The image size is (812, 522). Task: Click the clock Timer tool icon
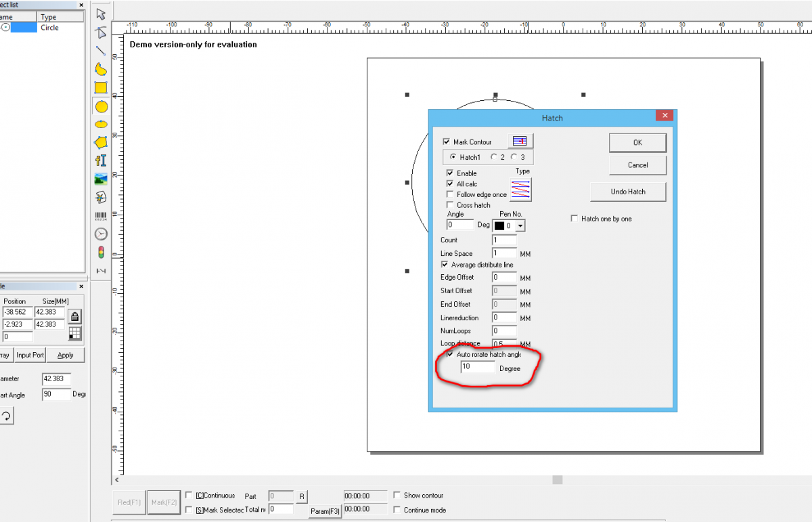tap(101, 234)
